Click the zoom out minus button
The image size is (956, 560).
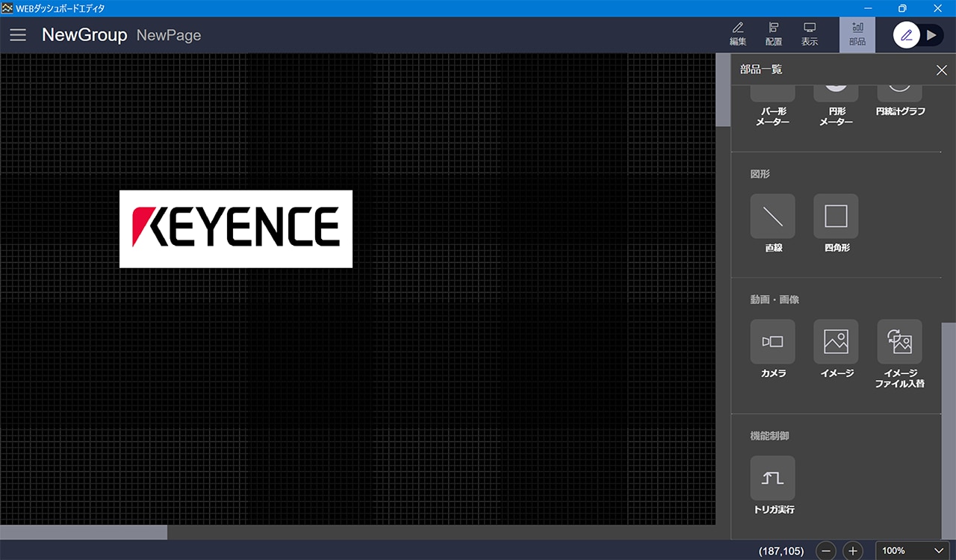[825, 551]
